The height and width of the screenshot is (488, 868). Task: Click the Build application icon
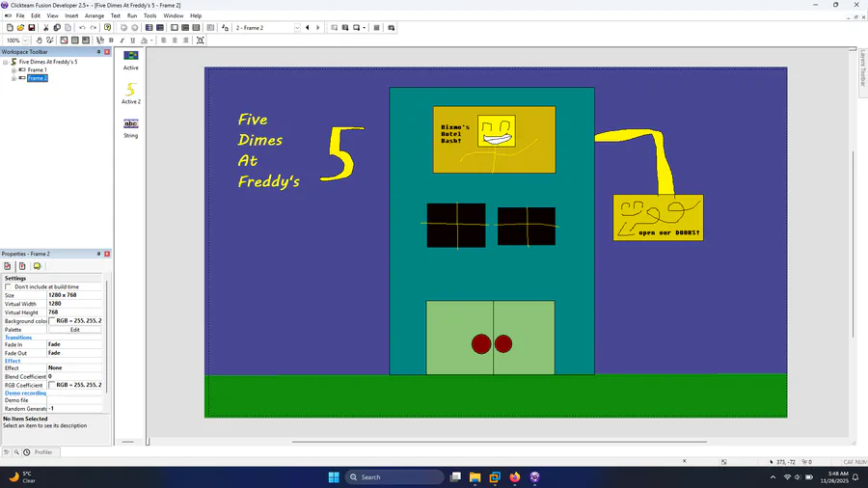pos(392,28)
